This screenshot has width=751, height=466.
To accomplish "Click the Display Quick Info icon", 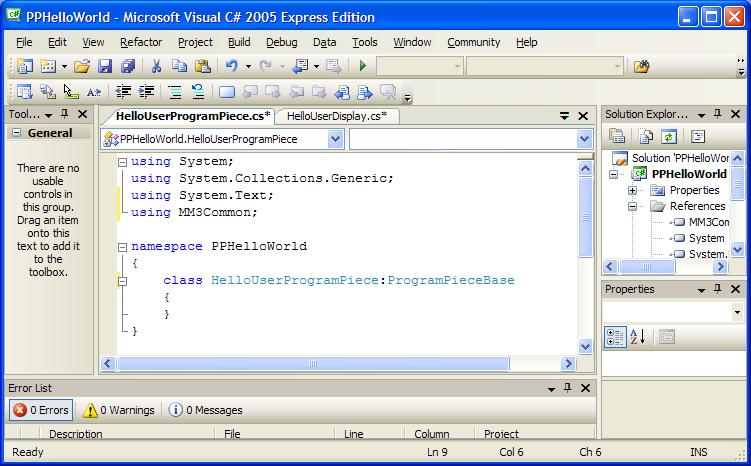I will click(71, 91).
